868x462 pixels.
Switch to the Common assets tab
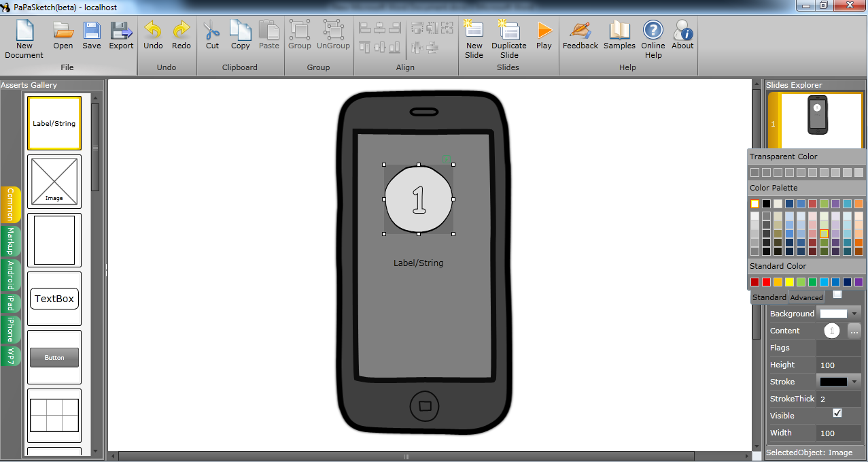(10, 205)
